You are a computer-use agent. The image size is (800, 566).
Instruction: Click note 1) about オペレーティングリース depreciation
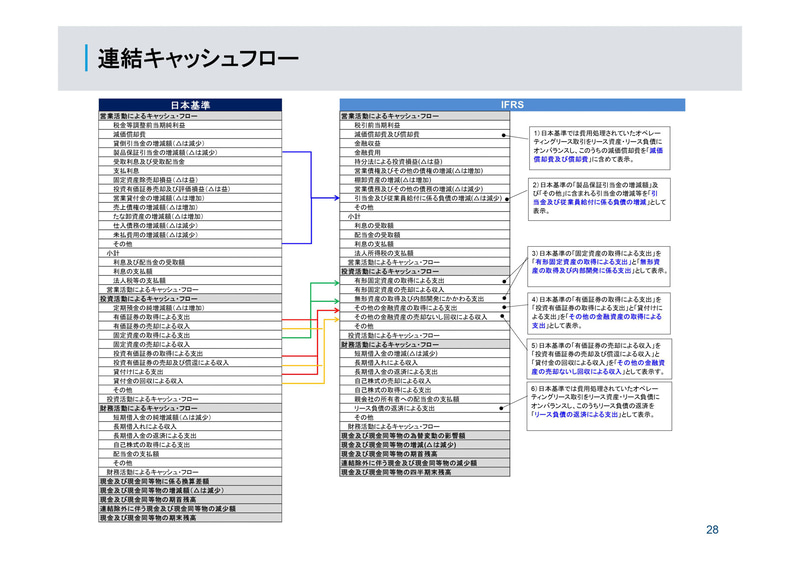599,148
